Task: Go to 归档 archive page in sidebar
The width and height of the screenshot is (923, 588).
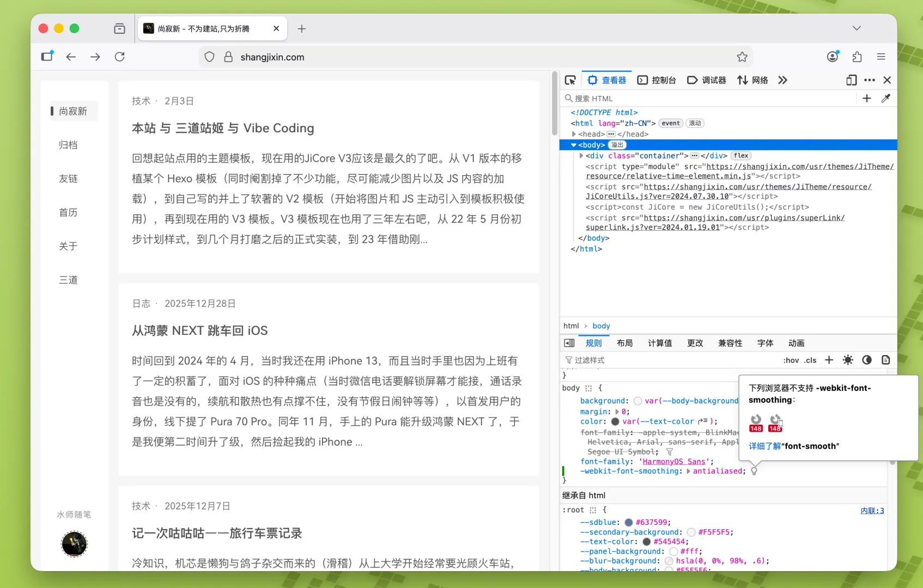Action: 68,145
